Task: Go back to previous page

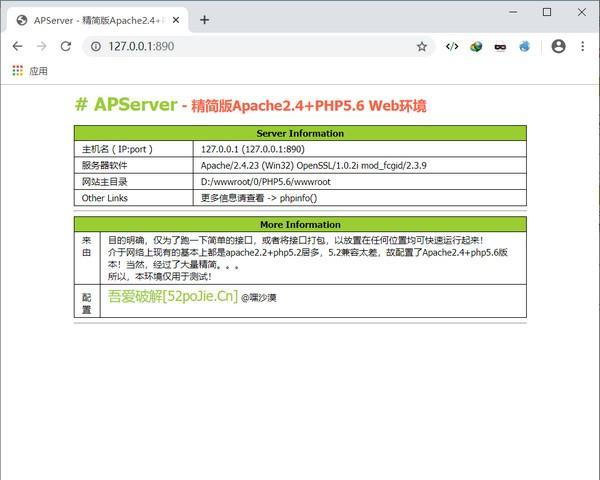Action: point(18,46)
